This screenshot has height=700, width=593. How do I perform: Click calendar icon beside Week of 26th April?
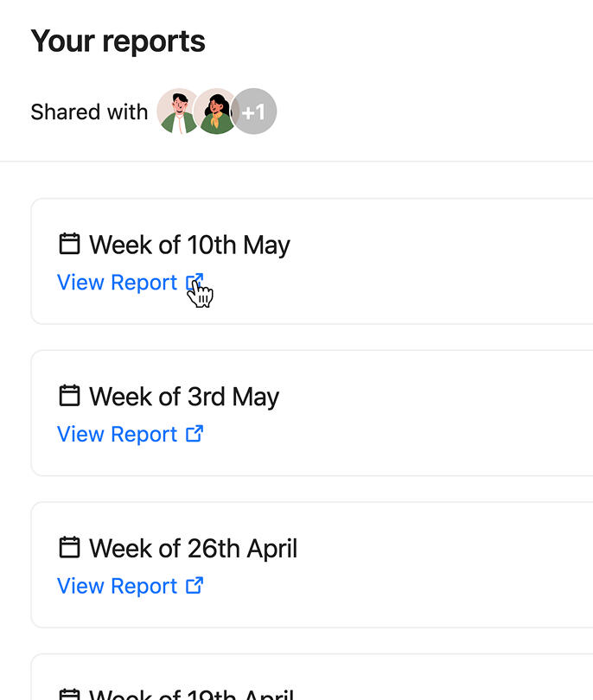[x=69, y=548]
